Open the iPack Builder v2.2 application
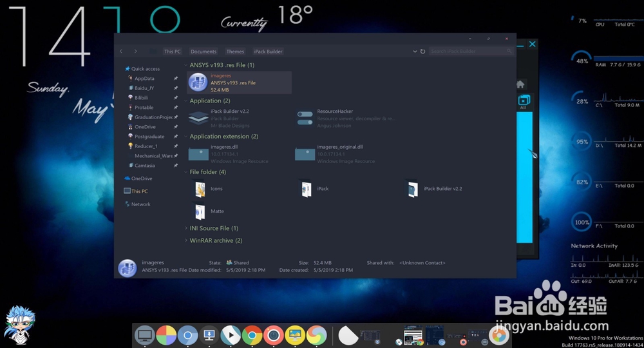This screenshot has width=644, height=348. point(220,119)
